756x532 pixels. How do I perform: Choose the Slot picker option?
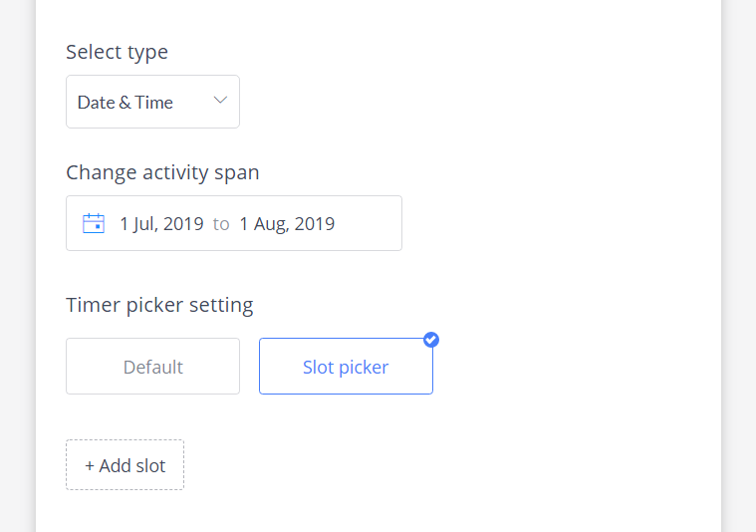346,366
